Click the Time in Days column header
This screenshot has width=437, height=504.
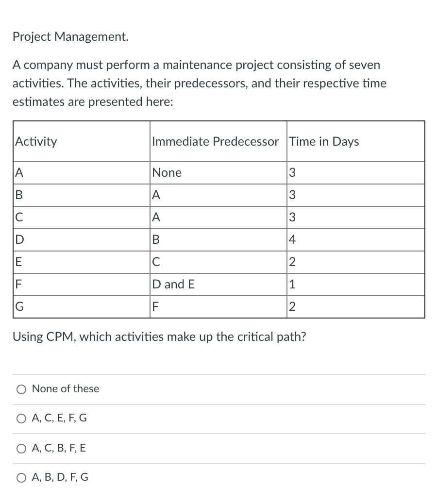pos(324,141)
